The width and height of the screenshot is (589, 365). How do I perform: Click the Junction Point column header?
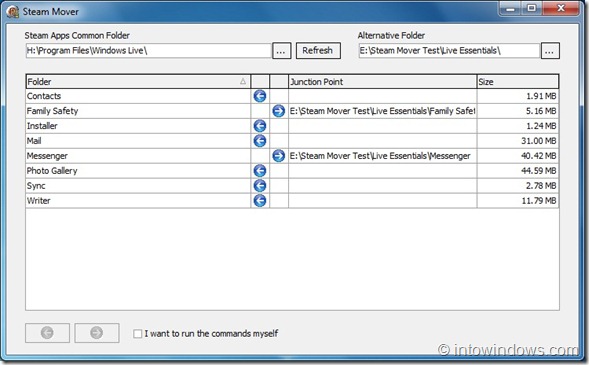(382, 81)
